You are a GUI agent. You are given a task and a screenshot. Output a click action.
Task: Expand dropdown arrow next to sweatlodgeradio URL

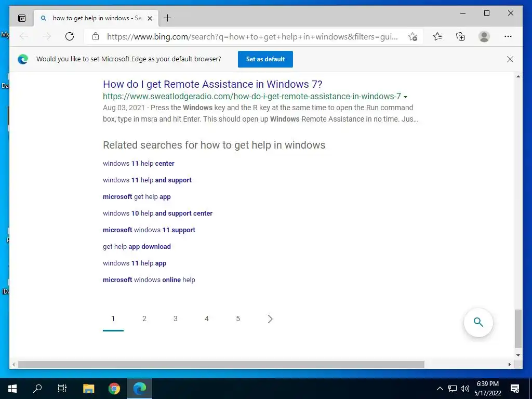point(405,97)
